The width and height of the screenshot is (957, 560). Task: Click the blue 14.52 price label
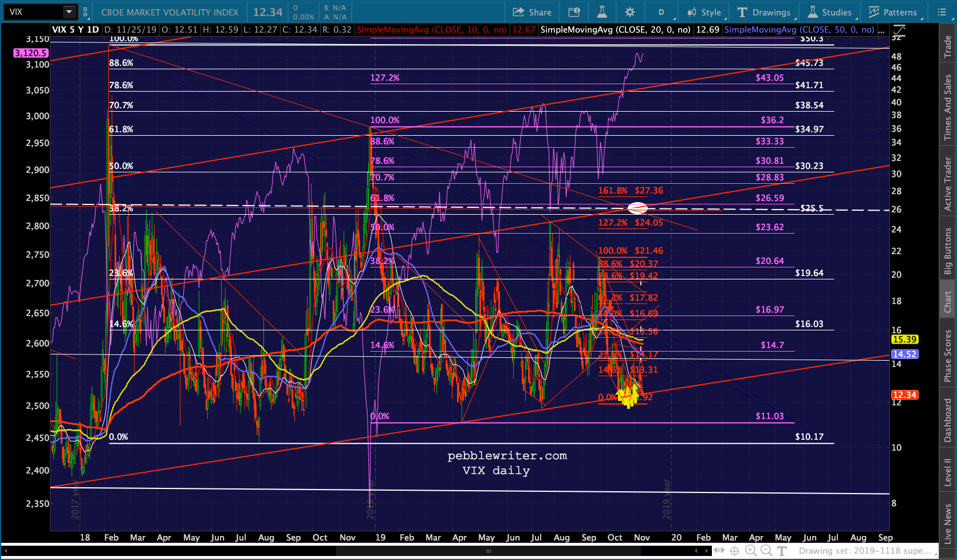click(905, 354)
